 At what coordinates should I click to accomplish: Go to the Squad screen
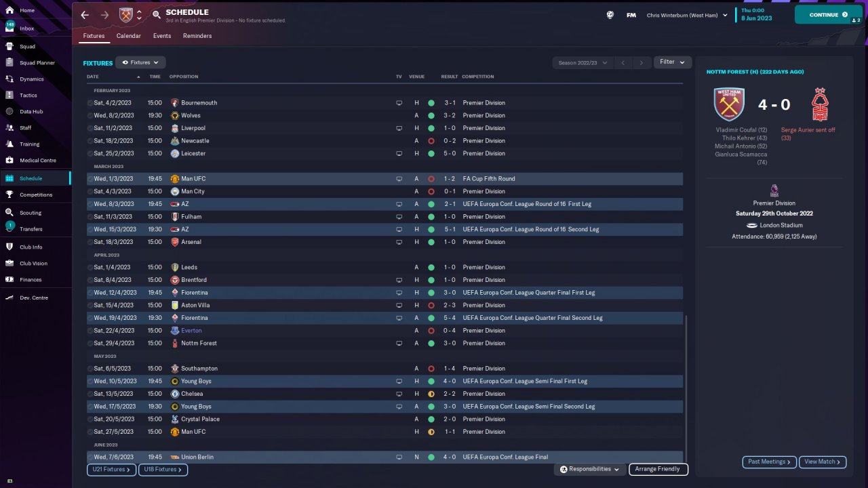click(x=27, y=47)
